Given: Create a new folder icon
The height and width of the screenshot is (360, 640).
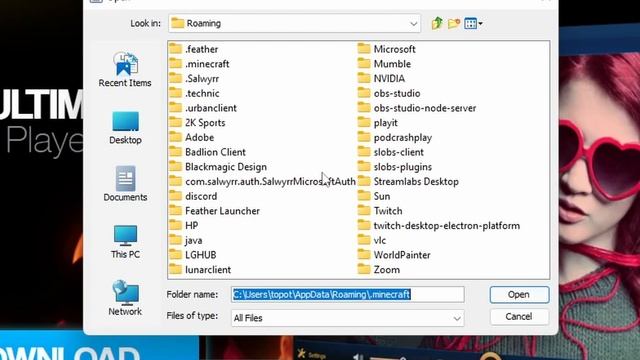Looking at the screenshot, I should pyautogui.click(x=454, y=23).
